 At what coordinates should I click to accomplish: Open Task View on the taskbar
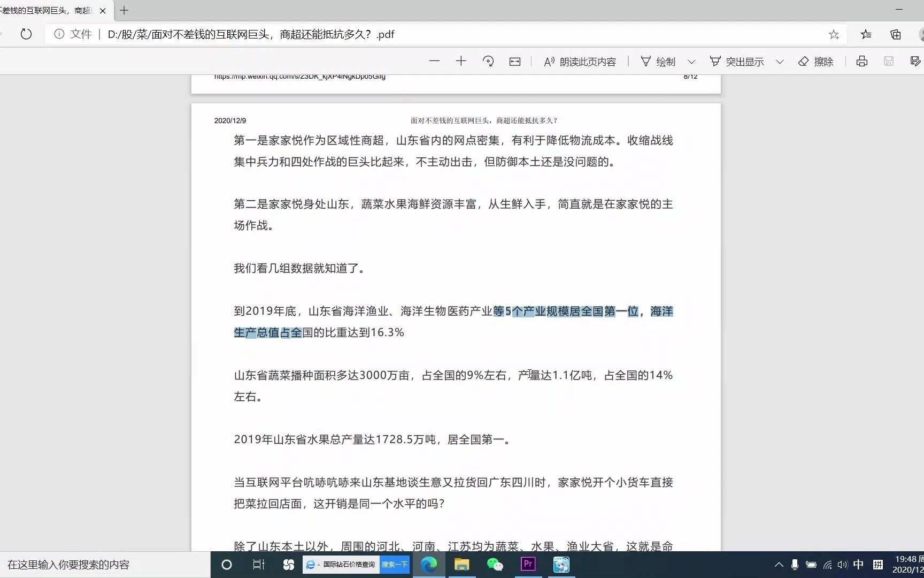(x=259, y=565)
